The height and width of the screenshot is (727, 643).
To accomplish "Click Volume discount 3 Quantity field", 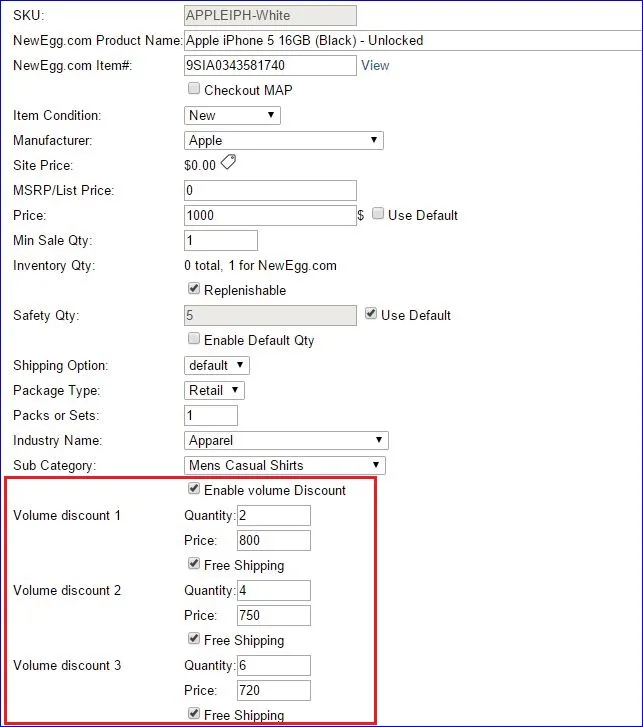I will pyautogui.click(x=274, y=665).
